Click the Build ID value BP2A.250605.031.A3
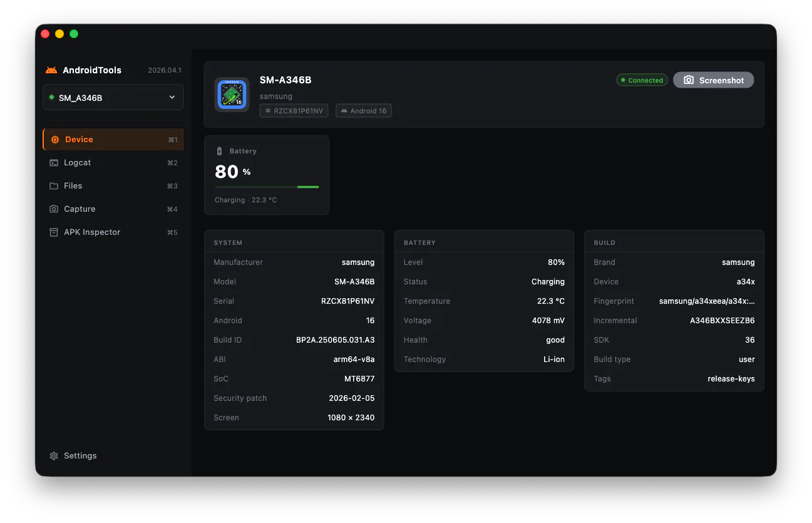This screenshot has width=812, height=523. (x=336, y=340)
